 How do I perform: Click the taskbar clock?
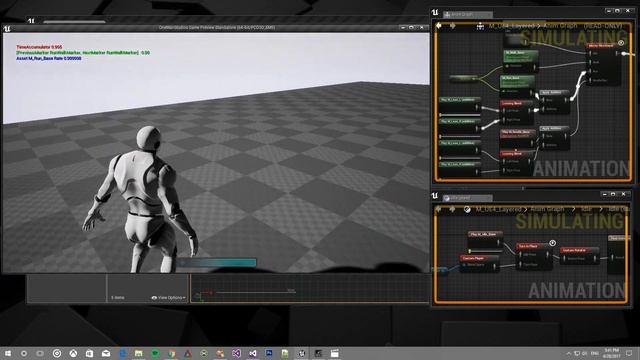[x=611, y=353]
